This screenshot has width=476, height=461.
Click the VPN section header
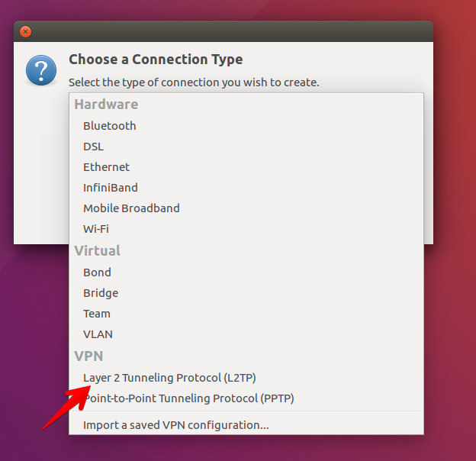tap(88, 356)
